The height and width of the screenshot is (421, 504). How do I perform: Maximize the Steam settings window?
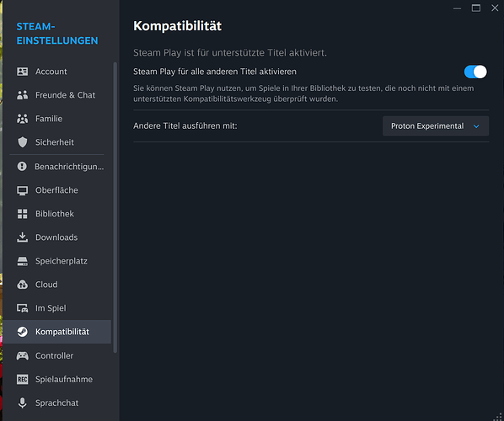[x=476, y=8]
